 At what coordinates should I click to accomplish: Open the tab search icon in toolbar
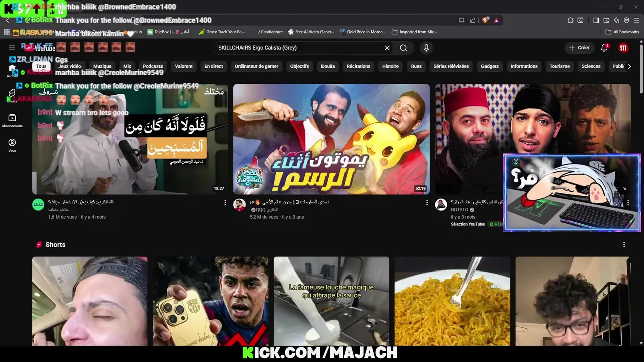pos(580,20)
